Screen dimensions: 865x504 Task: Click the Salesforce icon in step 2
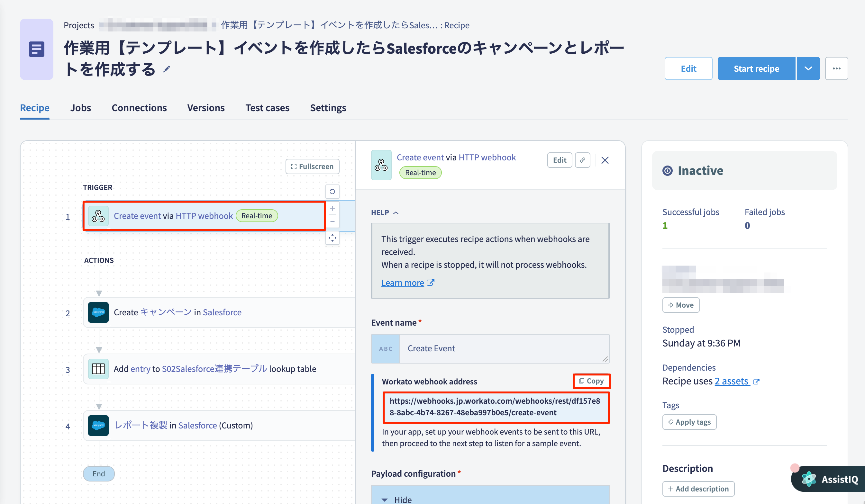click(x=98, y=312)
